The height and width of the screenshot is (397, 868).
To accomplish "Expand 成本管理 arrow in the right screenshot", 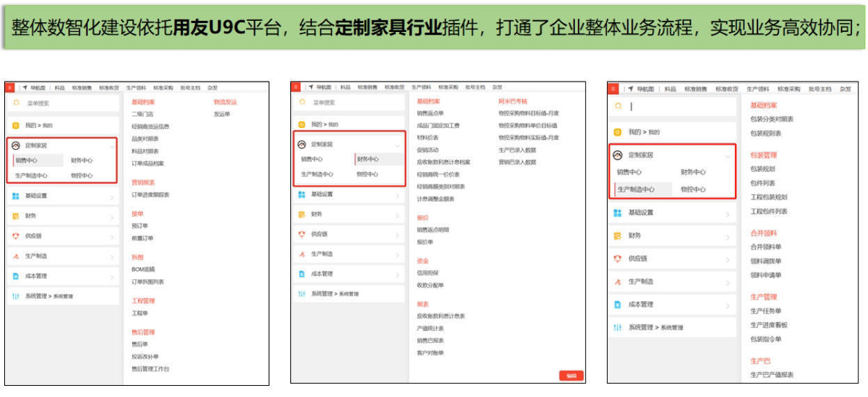I will coord(727,305).
